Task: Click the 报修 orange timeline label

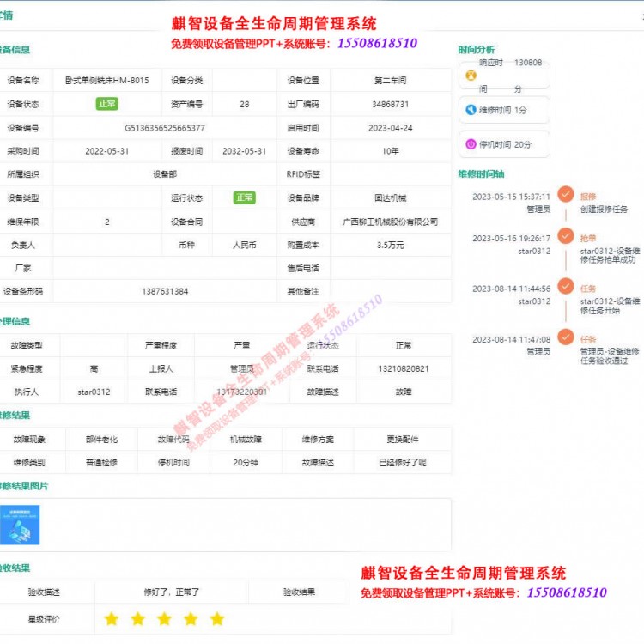Action: 587,196
